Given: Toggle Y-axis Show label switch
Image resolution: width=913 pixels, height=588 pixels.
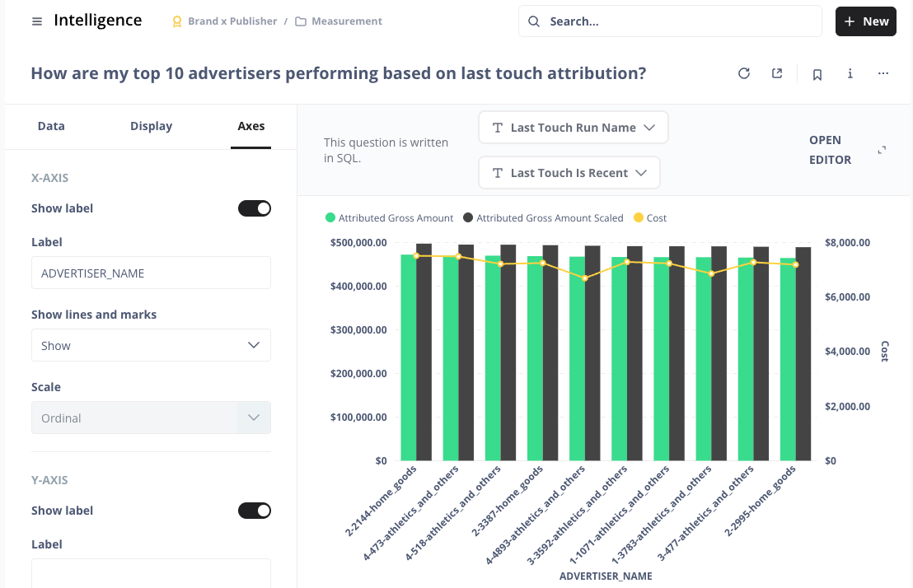Looking at the screenshot, I should coord(254,511).
